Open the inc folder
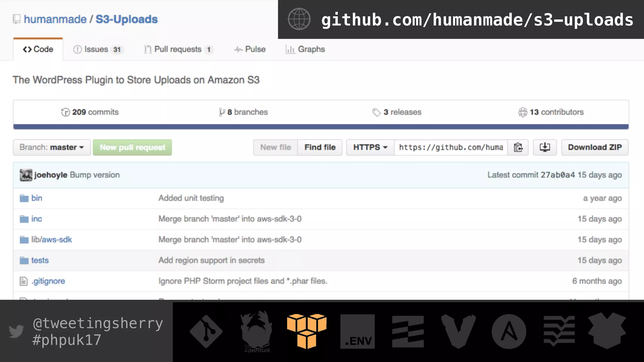 point(36,219)
